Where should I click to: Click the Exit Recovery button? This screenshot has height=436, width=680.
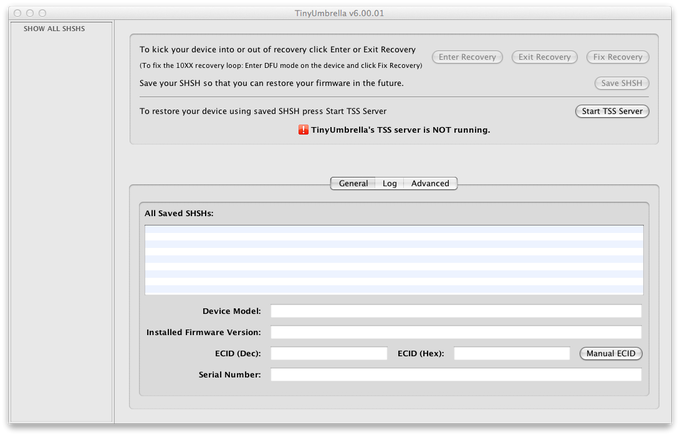point(544,57)
